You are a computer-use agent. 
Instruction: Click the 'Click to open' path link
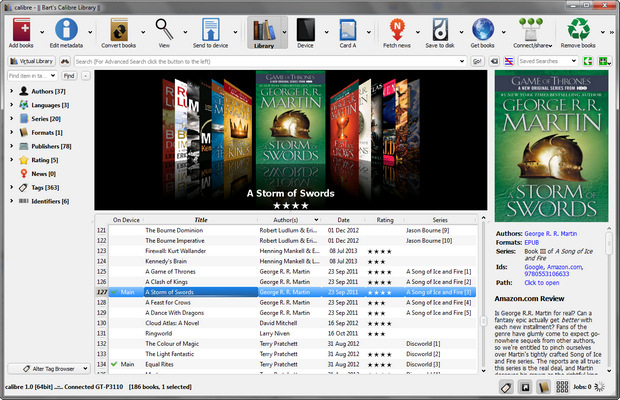[542, 283]
